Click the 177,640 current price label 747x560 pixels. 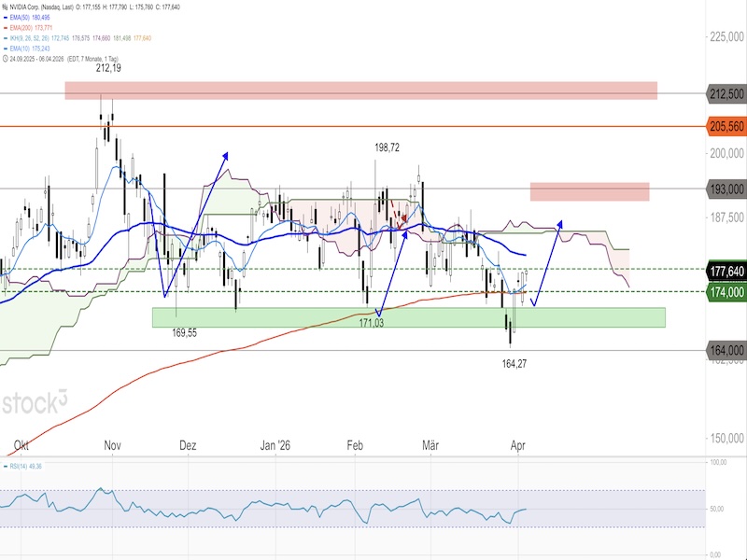tap(726, 272)
